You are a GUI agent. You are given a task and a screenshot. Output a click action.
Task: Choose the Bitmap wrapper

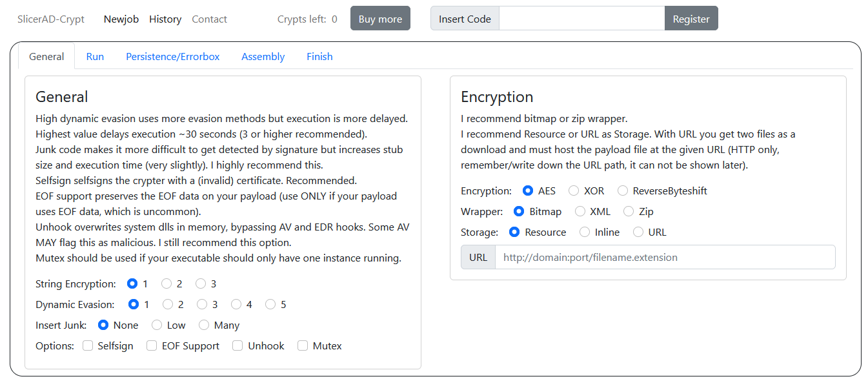pos(519,211)
